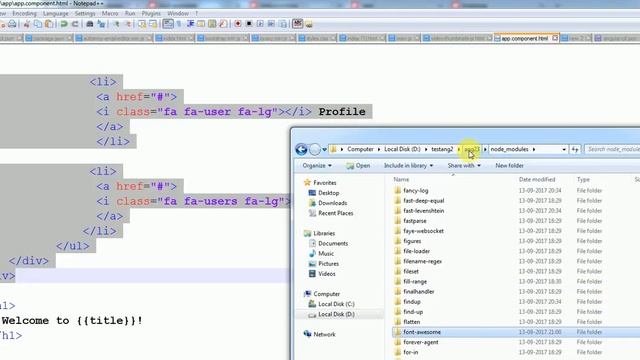Click testang2 in the address breadcrumb
The width and height of the screenshot is (640, 360).
pos(442,149)
